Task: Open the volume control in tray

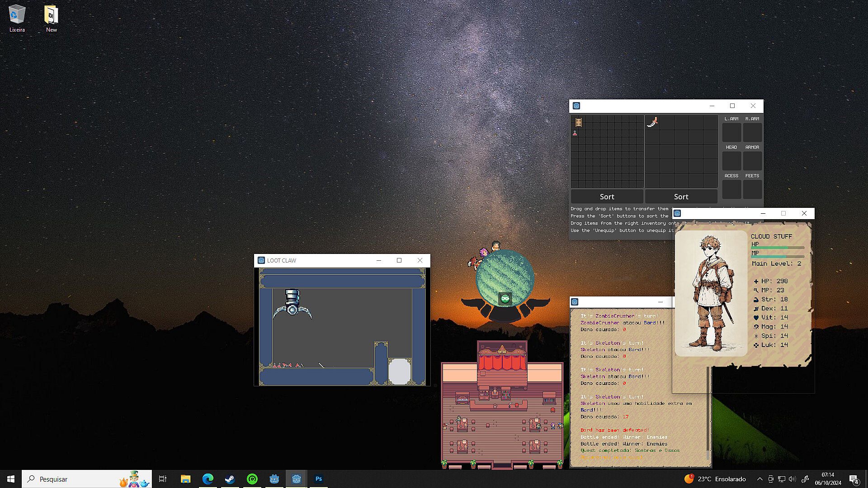Action: pos(792,479)
